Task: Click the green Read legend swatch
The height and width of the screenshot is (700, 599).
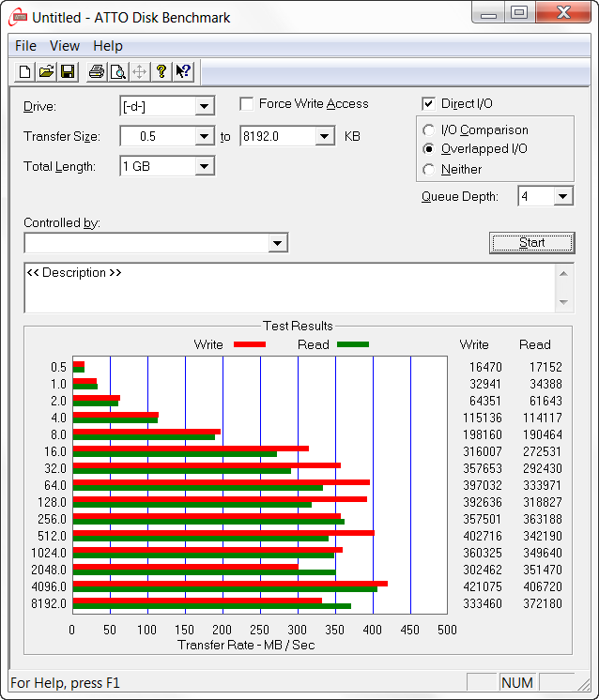Action: coord(353,344)
